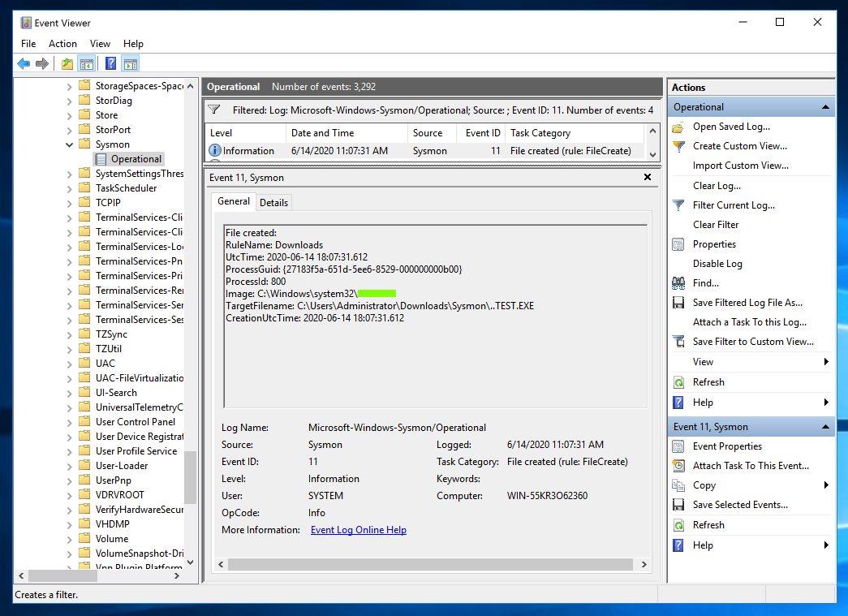Close the Event 11 preview pane

[647, 177]
